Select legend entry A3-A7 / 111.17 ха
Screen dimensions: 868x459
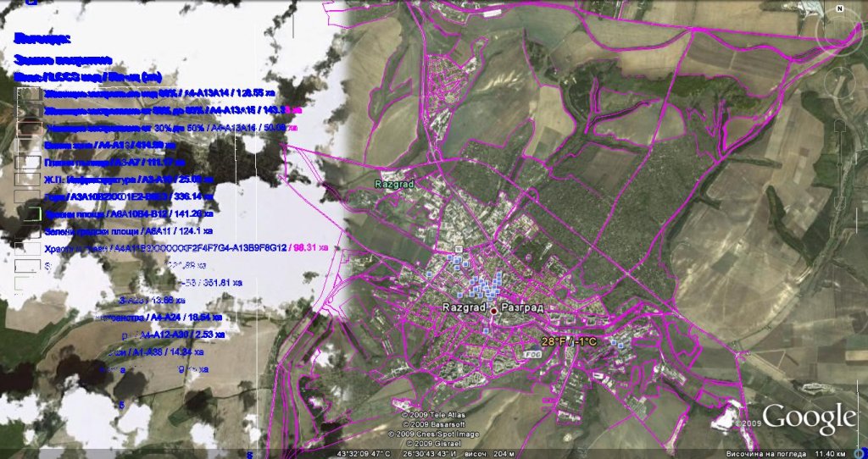point(115,162)
